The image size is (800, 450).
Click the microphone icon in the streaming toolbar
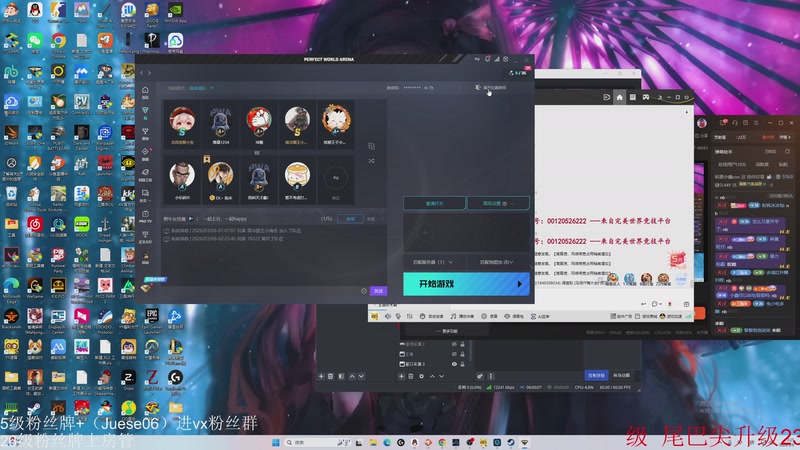click(398, 316)
